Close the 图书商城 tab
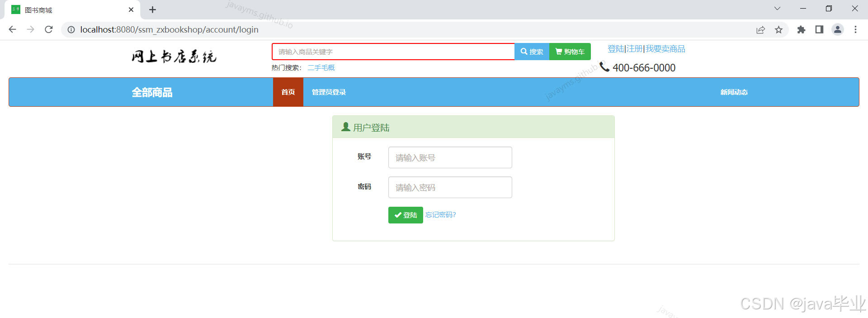Screen dimensions: 868x318 tap(131, 9)
